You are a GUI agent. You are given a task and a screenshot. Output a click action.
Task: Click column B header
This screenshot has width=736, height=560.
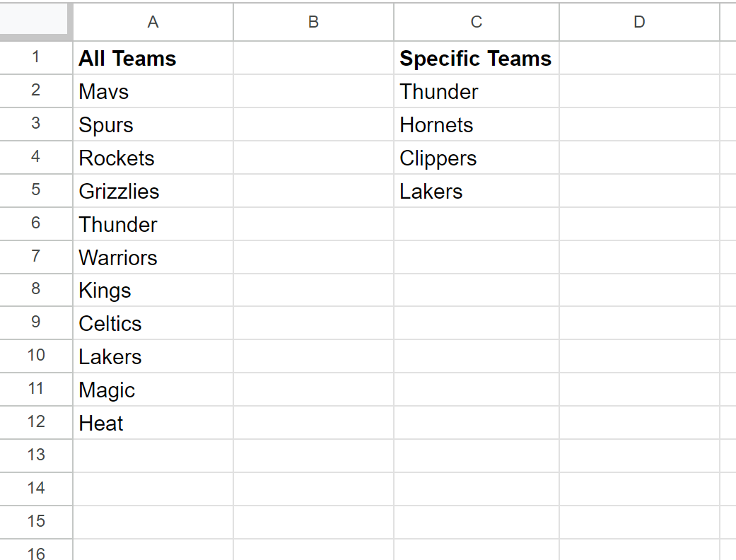tap(313, 22)
